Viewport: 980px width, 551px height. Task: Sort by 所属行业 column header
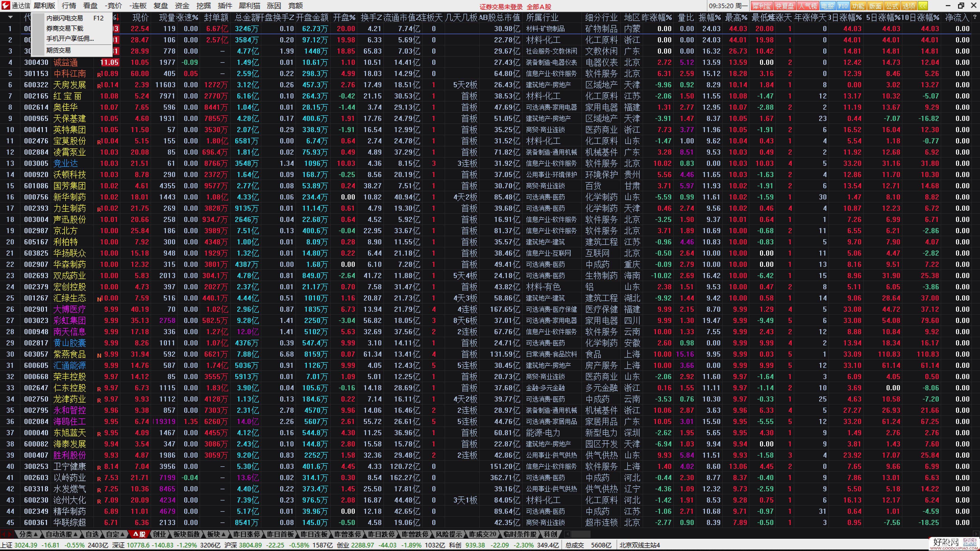point(542,17)
